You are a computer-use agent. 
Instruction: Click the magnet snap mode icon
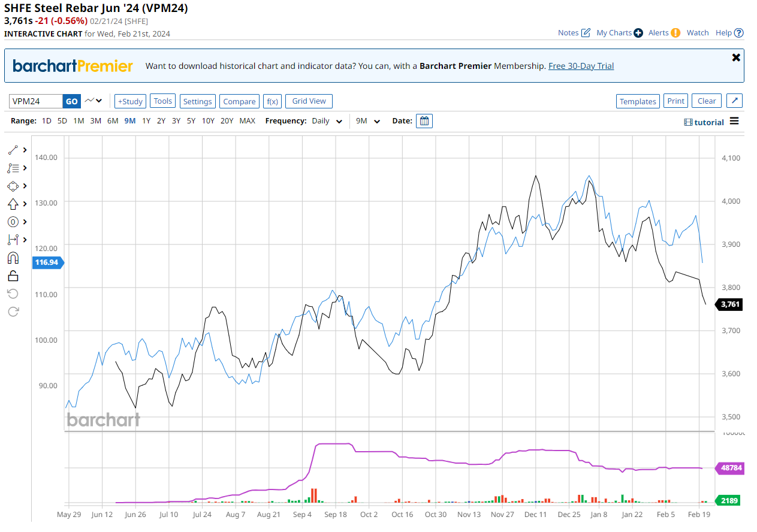(x=13, y=258)
